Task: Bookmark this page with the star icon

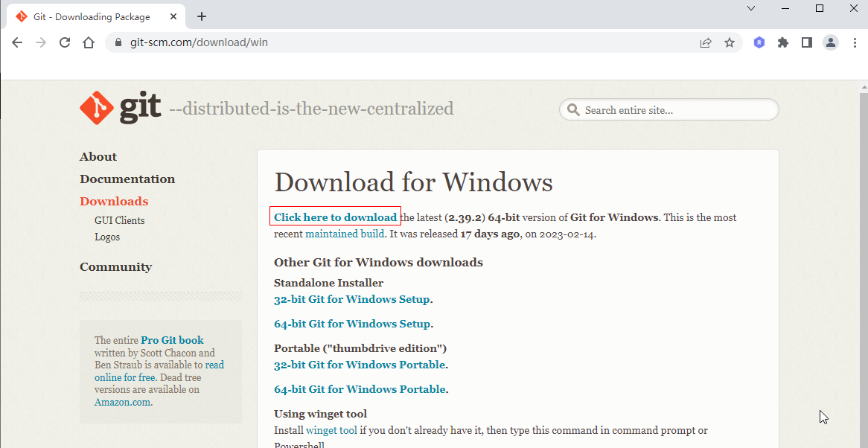Action: point(730,42)
